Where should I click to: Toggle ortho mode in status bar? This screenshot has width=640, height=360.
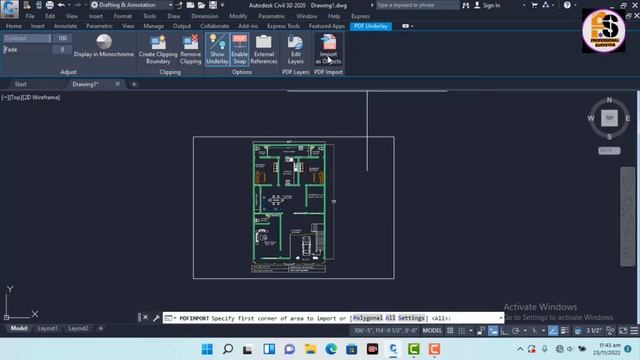click(504, 331)
